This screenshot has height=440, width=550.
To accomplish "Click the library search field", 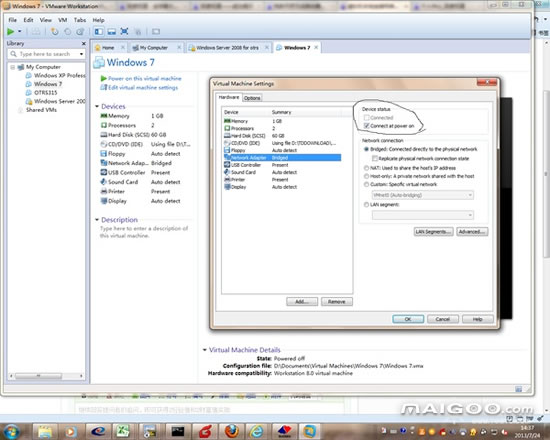I will pyautogui.click(x=45, y=54).
